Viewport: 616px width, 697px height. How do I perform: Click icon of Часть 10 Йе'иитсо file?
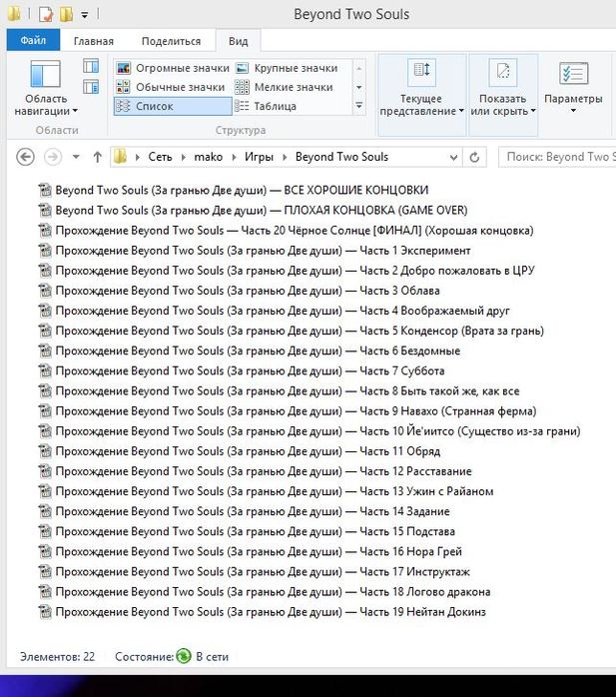coord(45,431)
